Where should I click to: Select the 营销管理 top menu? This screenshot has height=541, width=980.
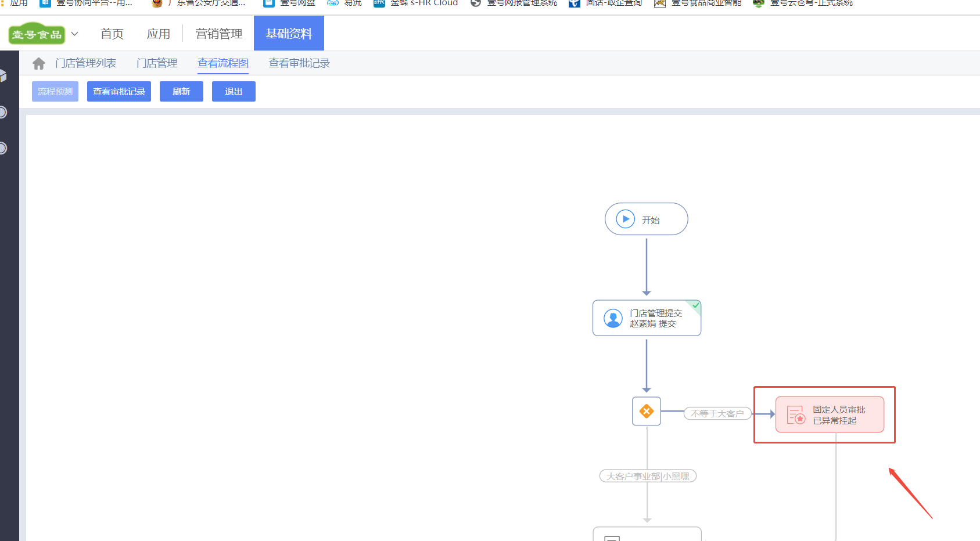tap(219, 34)
